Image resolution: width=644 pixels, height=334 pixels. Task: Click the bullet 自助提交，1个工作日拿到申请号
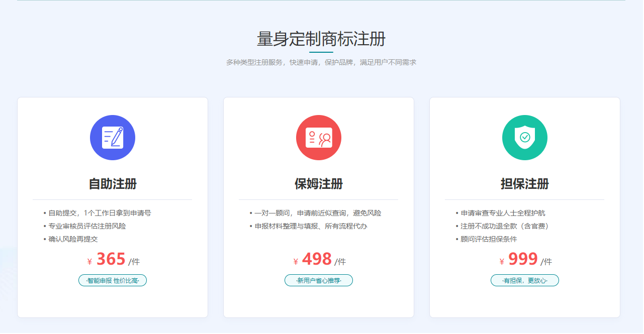[100, 213]
